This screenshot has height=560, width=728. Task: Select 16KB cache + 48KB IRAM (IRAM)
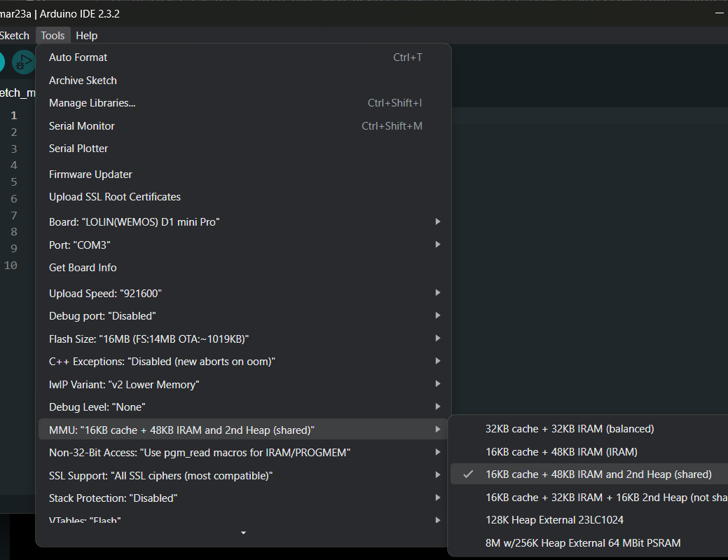(589, 452)
